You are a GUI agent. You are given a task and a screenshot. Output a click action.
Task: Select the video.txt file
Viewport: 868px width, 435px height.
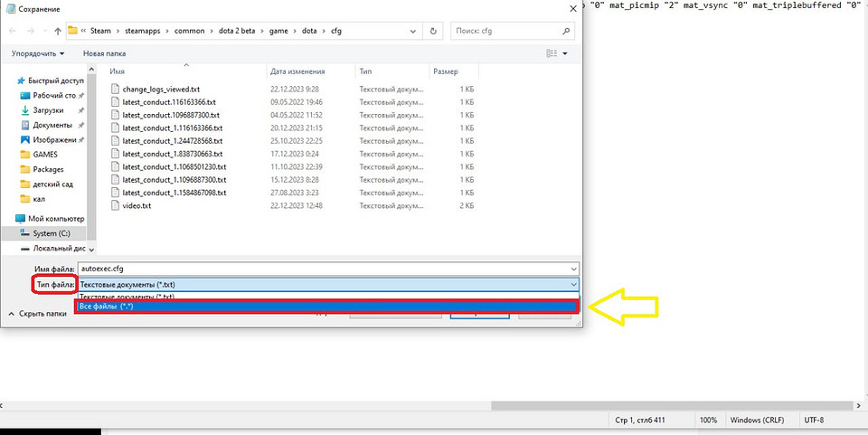pyautogui.click(x=137, y=205)
